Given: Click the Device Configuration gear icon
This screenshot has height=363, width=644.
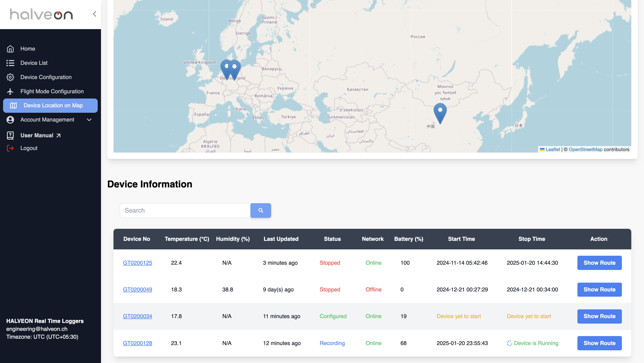Looking at the screenshot, I should 10,77.
